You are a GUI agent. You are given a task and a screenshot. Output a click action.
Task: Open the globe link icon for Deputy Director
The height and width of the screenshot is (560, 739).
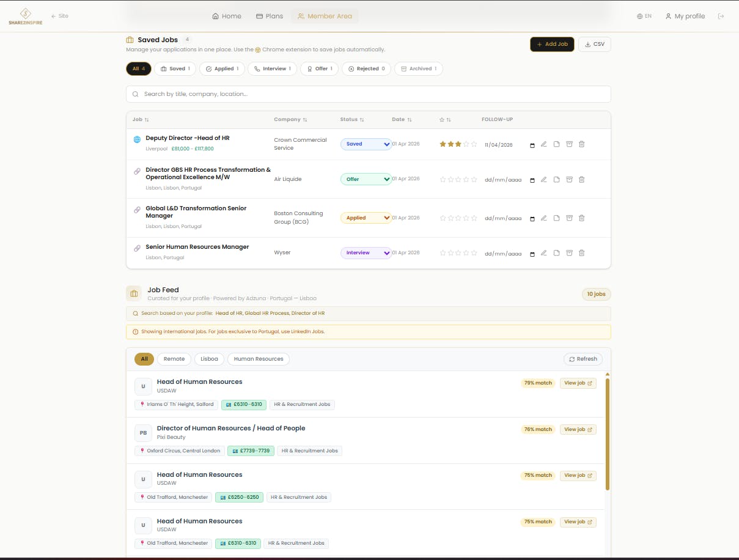pos(137,139)
